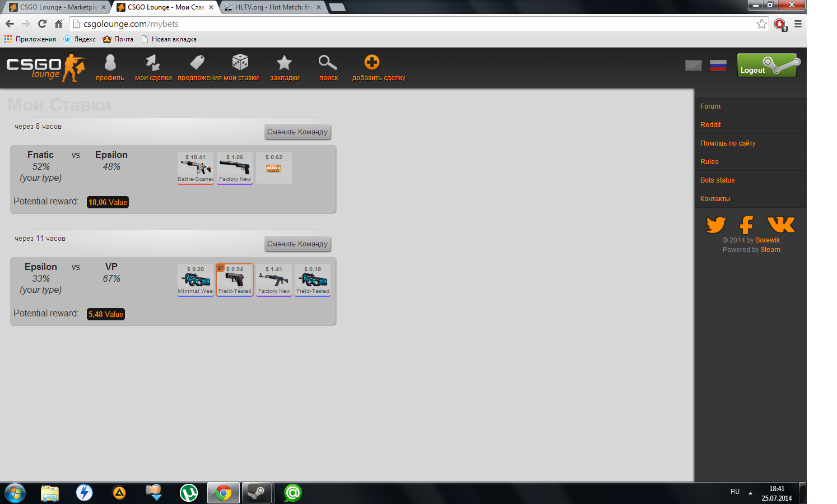Select the $18.41 Battle-Scarred item
Screen dimensions: 837x504
coord(196,168)
